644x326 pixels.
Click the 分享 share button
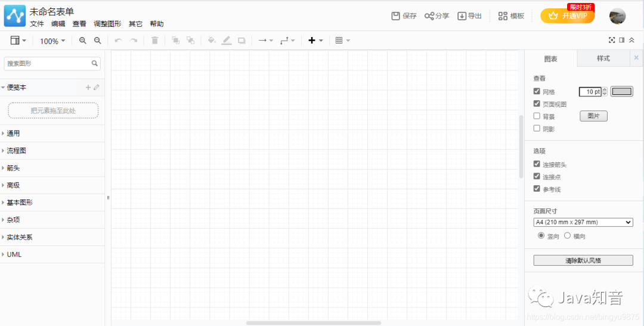(437, 16)
